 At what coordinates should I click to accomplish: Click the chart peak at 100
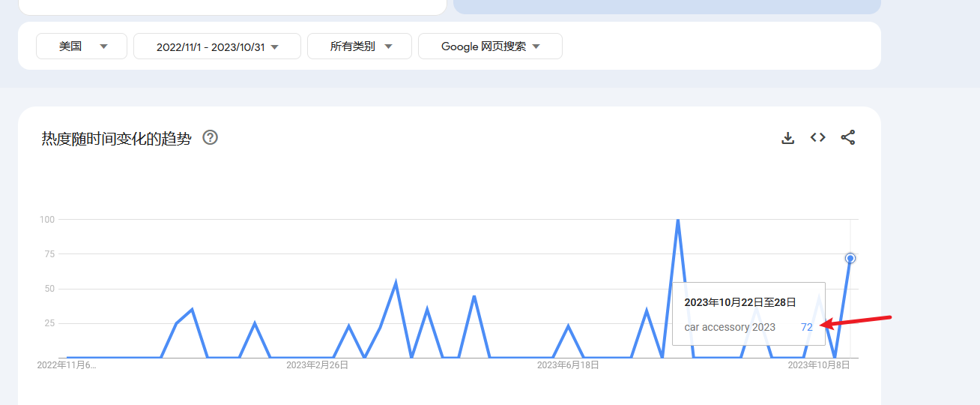677,220
